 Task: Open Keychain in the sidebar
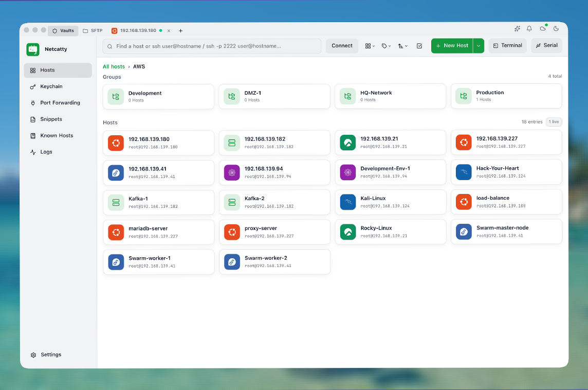tap(51, 86)
